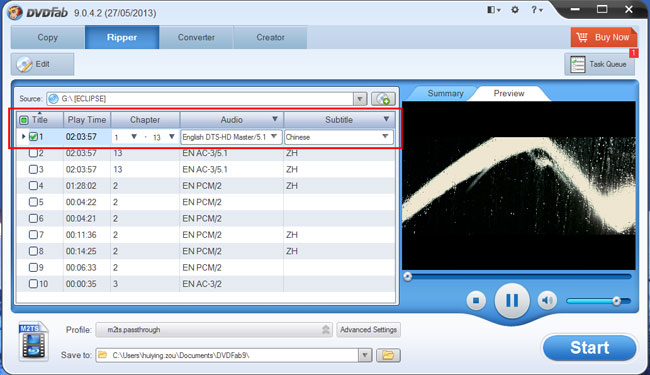
Task: Click the Start button
Action: coord(589,348)
